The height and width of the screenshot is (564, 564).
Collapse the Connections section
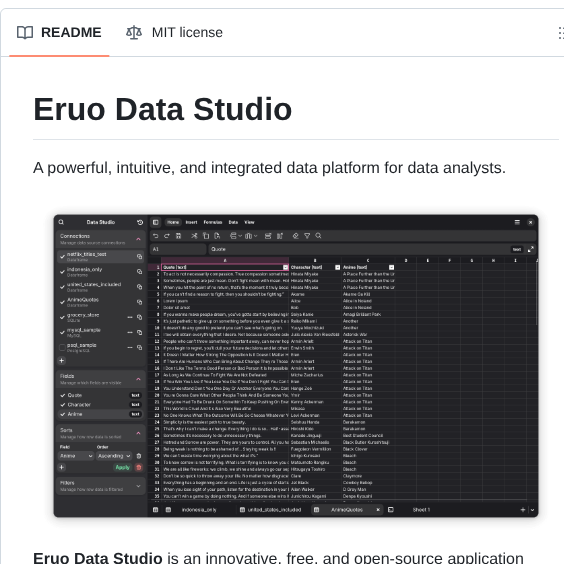click(x=138, y=239)
